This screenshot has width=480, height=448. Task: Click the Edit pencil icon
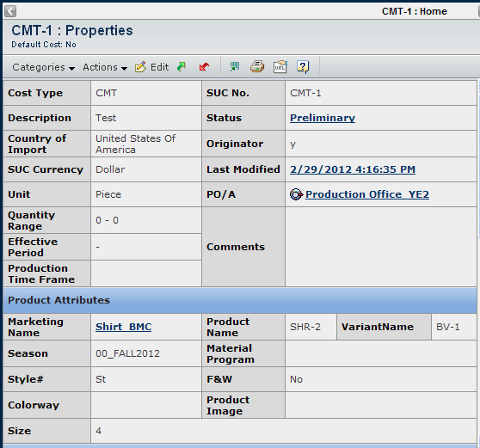pyautogui.click(x=140, y=67)
